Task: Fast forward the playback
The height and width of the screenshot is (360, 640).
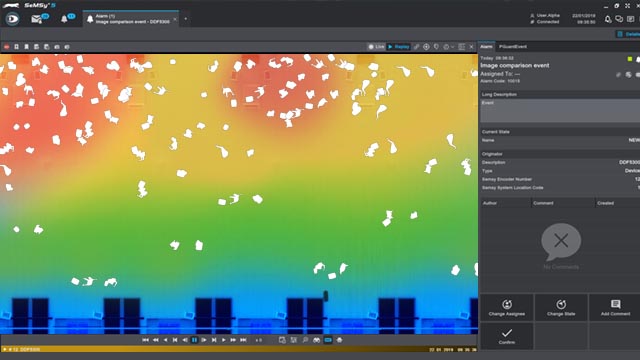Action: 233,340
